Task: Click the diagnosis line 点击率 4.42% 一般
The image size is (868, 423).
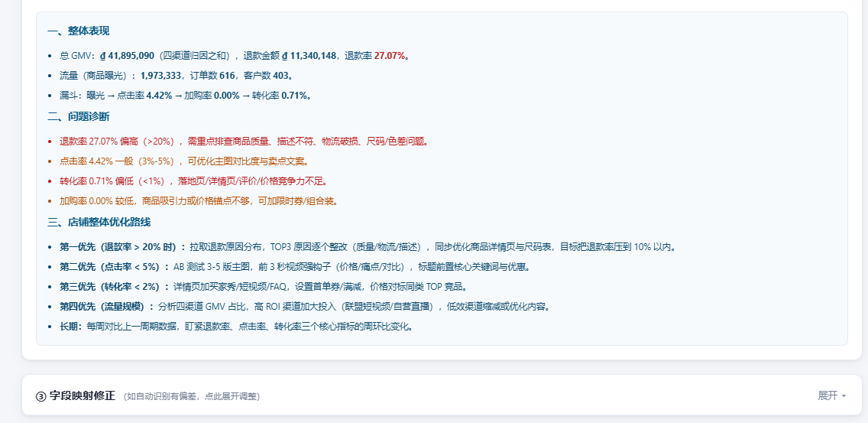Action: (184, 161)
